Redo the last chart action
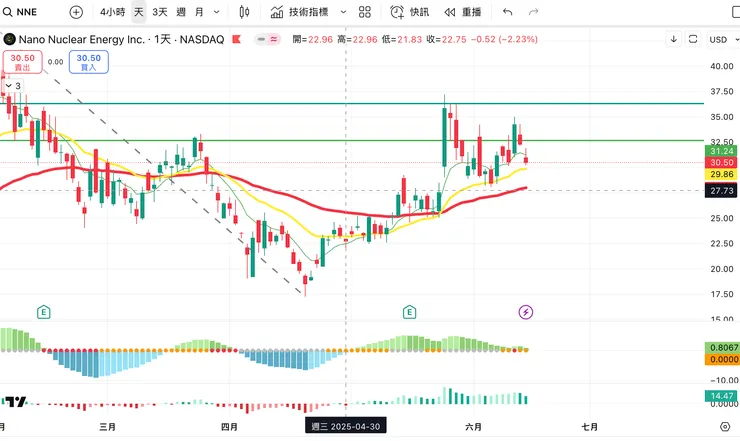The image size is (740, 441). coord(533,12)
